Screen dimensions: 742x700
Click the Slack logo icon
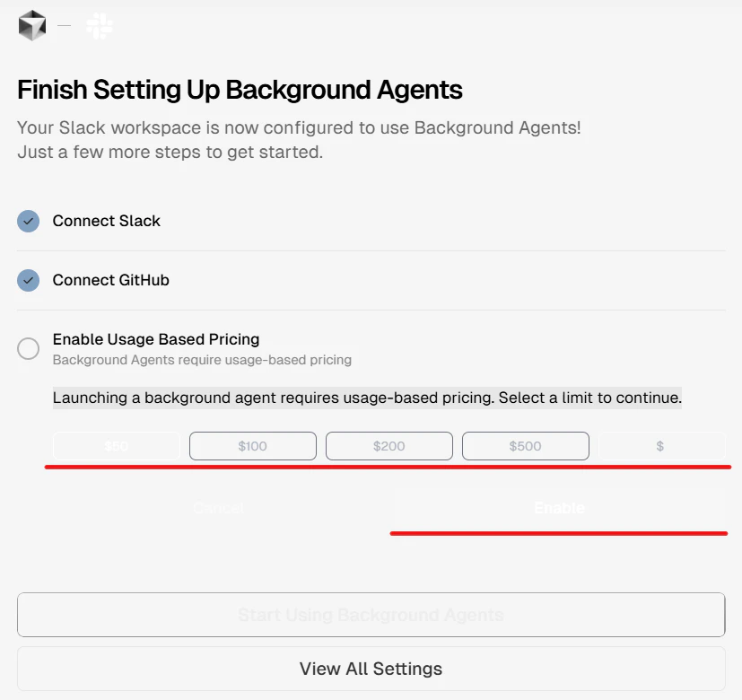[x=100, y=25]
